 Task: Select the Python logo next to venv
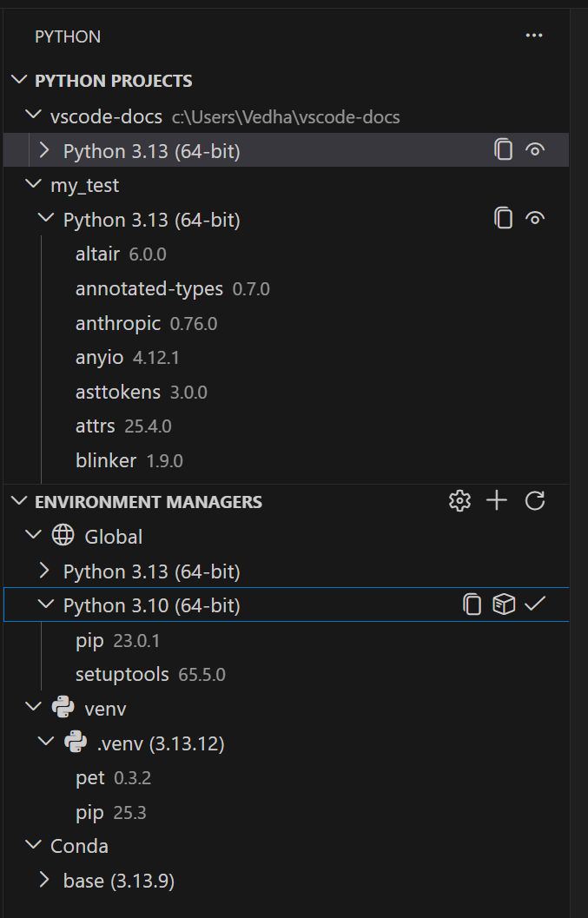[63, 707]
